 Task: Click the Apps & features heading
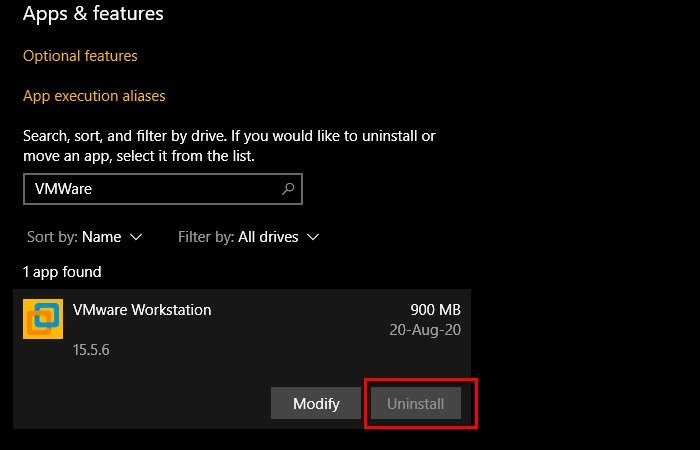pyautogui.click(x=93, y=14)
